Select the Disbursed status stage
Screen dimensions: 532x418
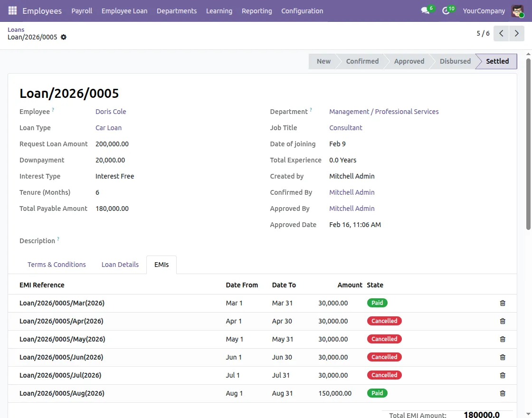tap(455, 61)
